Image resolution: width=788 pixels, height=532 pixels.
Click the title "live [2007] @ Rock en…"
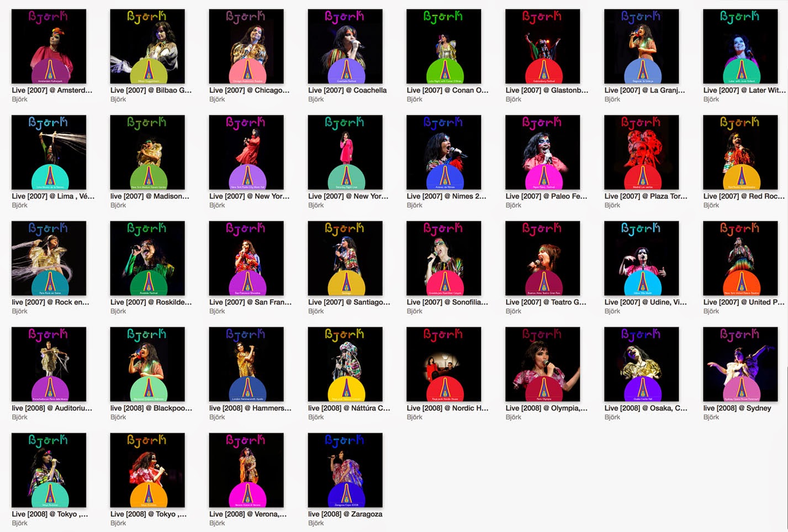click(50, 302)
